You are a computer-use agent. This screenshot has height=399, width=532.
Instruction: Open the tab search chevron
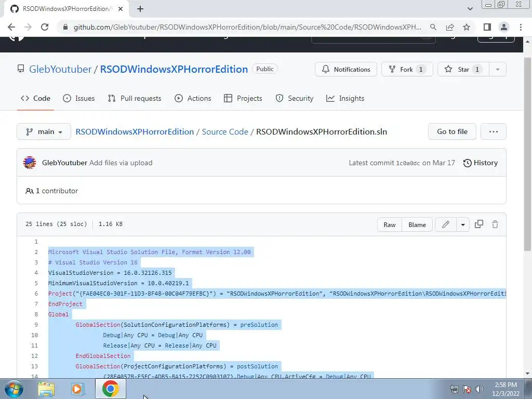click(x=470, y=9)
